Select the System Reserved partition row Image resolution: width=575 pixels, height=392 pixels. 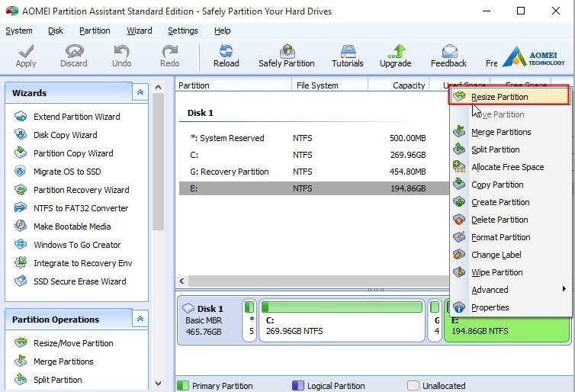(x=314, y=138)
